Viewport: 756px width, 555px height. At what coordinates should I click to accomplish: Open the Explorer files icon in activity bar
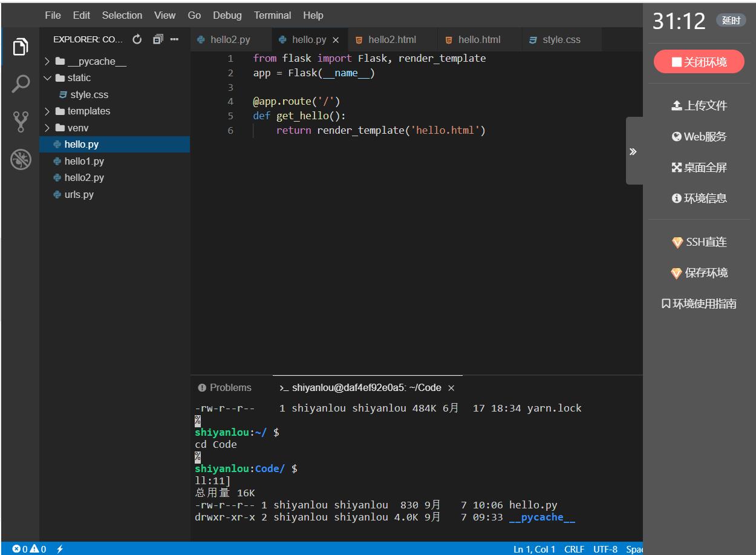point(20,47)
